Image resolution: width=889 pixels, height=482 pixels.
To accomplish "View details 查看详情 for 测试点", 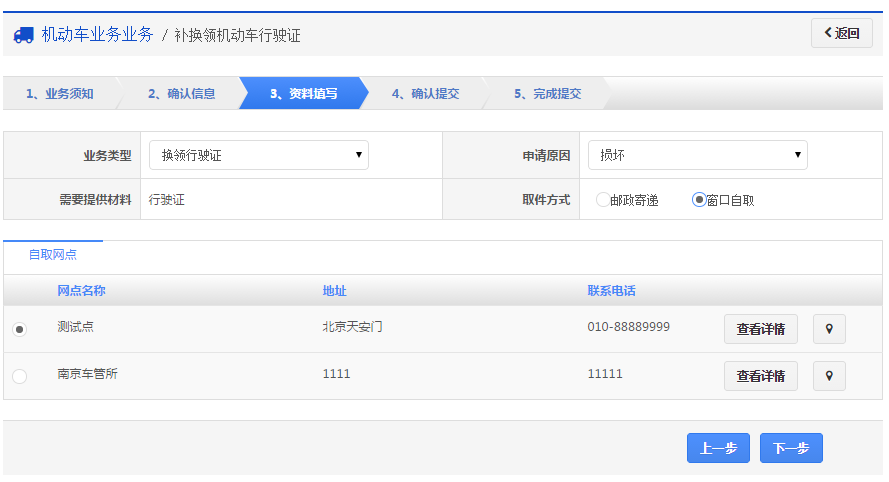I will pos(760,329).
